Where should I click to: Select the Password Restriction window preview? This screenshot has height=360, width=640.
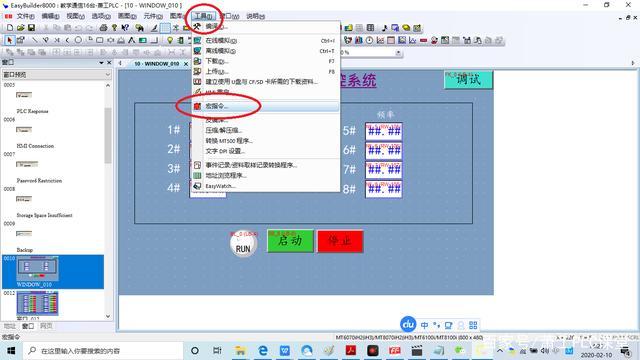tap(27, 164)
